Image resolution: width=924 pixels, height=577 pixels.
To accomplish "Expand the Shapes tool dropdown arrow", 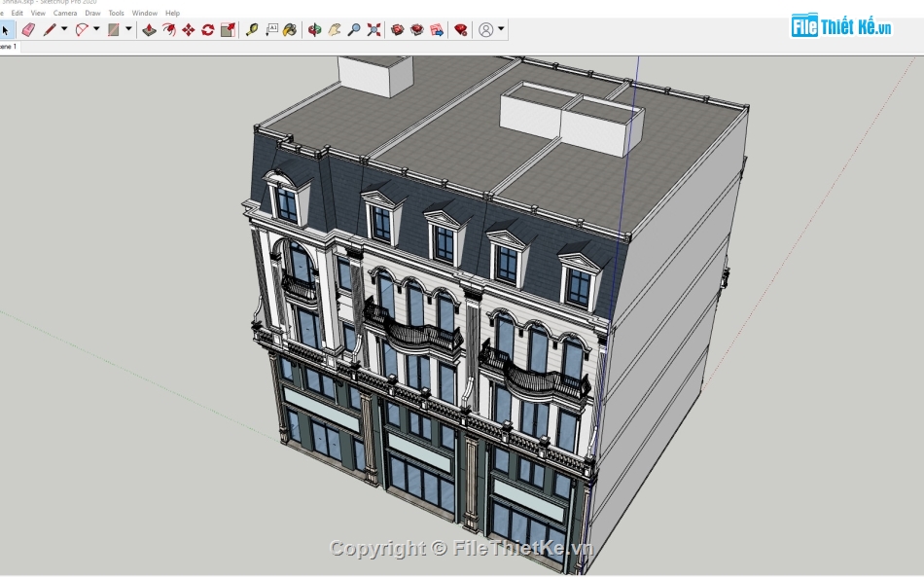I will coord(128,28).
